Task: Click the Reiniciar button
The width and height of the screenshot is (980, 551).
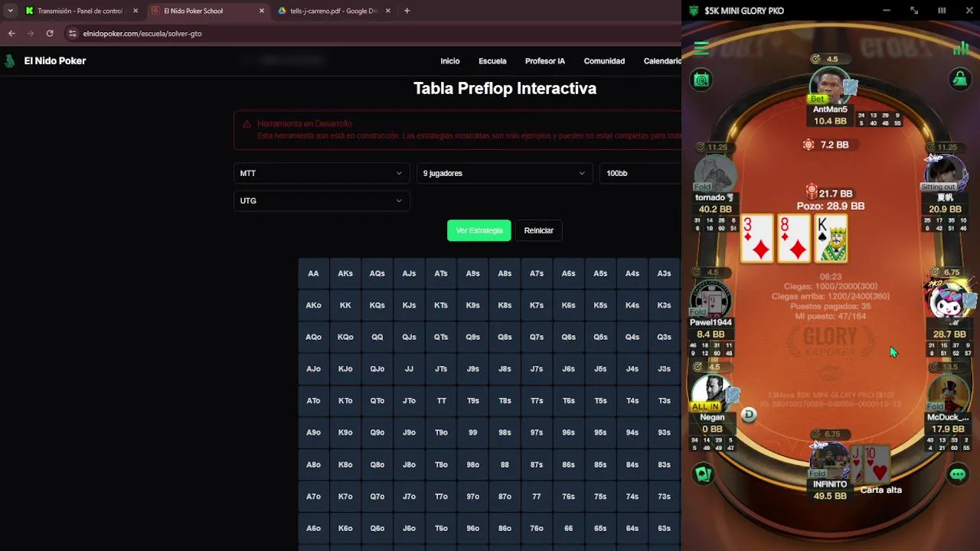Action: point(539,230)
